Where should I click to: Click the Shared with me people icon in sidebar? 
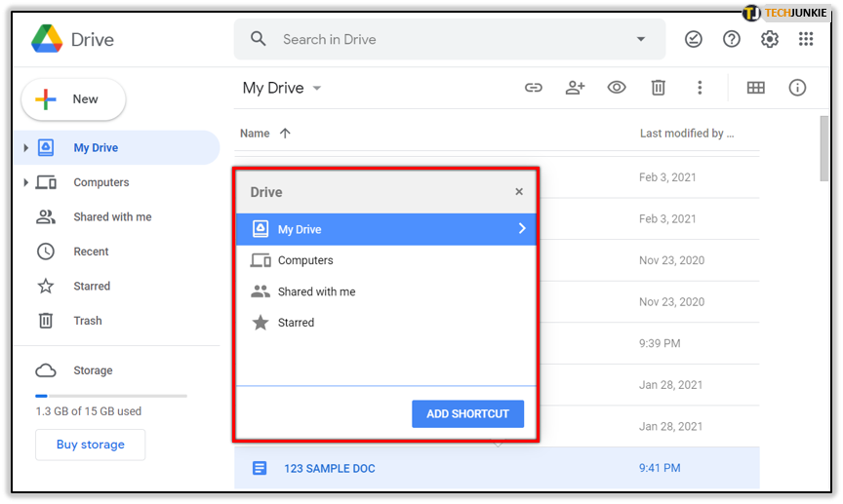tap(46, 217)
